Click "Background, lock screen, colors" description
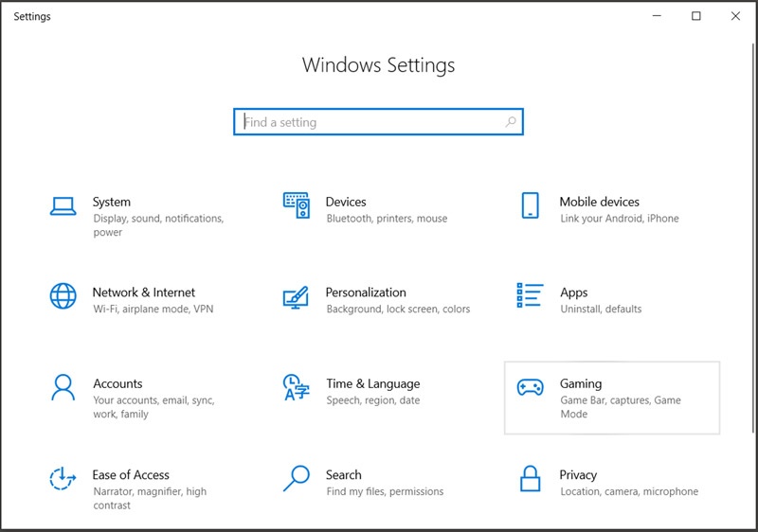 [x=398, y=309]
